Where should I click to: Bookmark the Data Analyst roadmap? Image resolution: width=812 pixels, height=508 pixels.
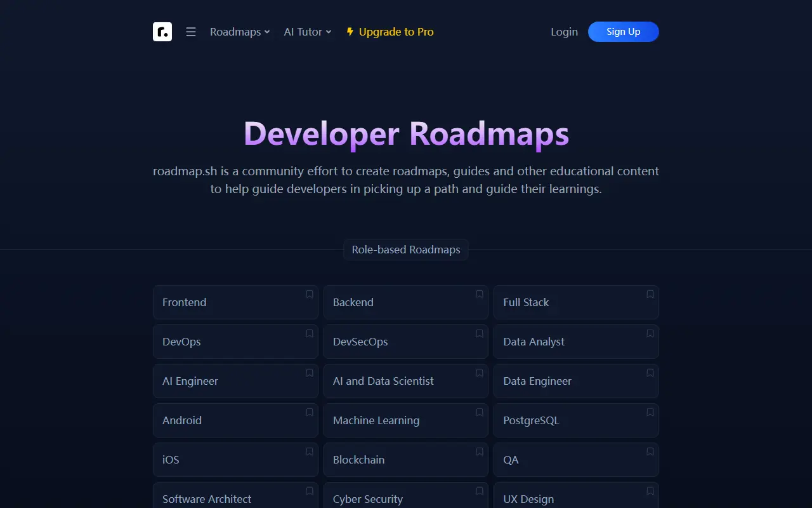coord(650,333)
